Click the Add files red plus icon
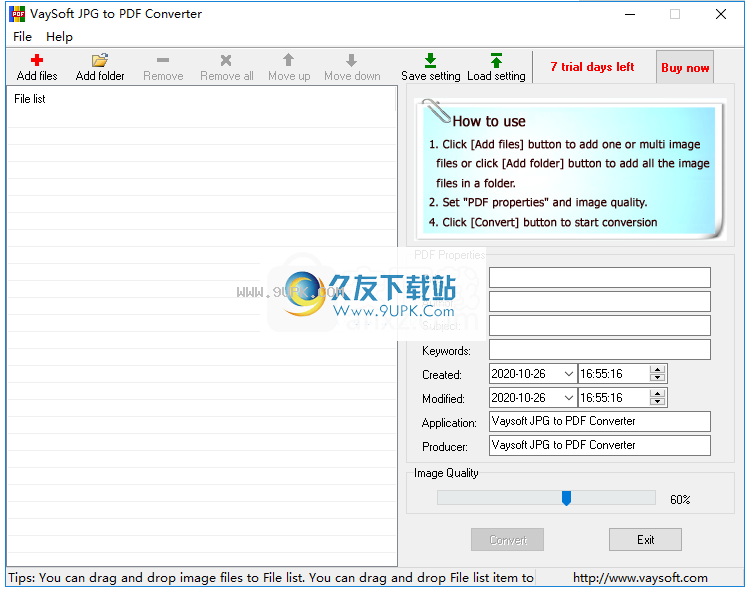 pos(37,60)
